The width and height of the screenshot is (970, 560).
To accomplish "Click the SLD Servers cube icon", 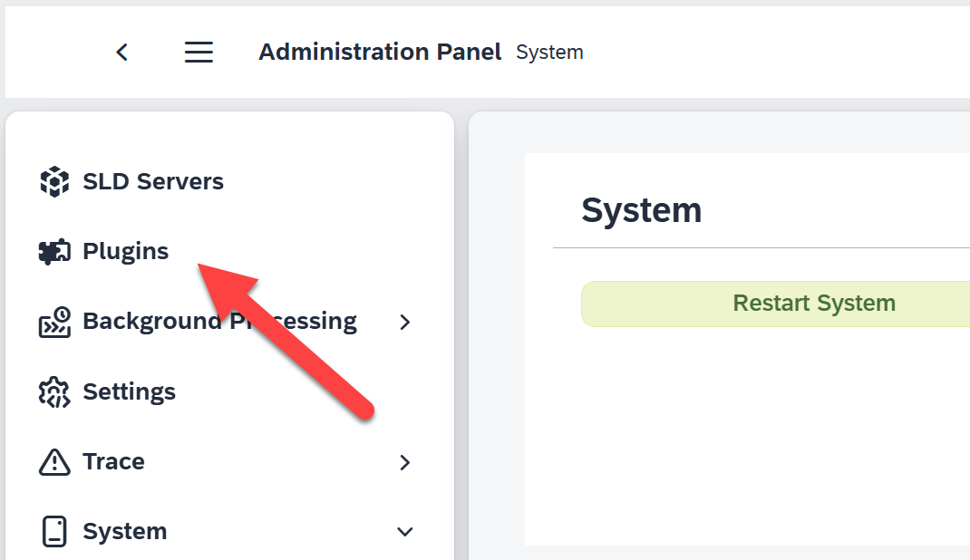I will tap(55, 181).
